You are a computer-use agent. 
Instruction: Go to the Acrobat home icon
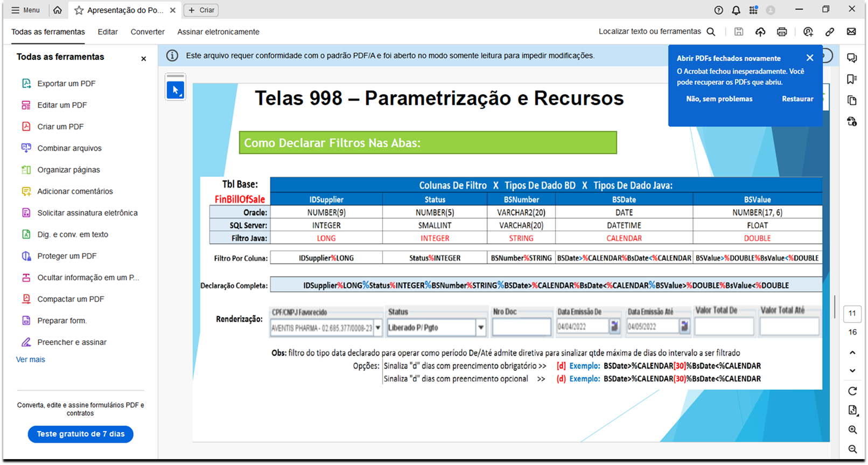(58, 10)
